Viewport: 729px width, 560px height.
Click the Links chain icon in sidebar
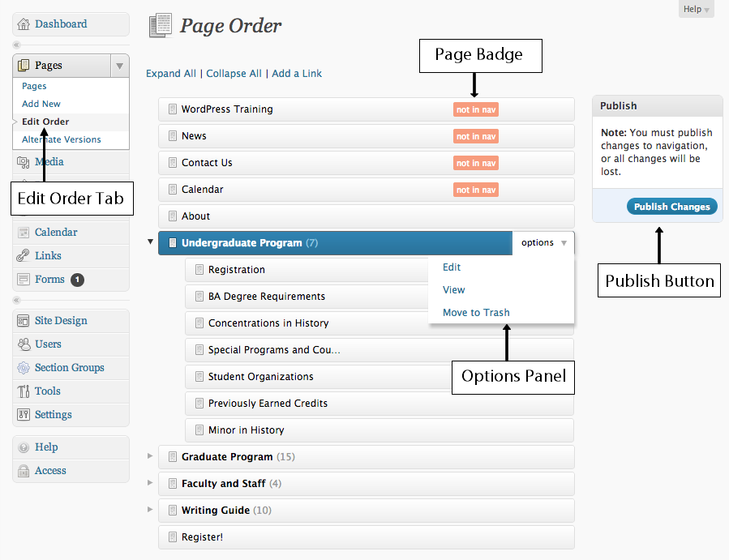coord(24,256)
